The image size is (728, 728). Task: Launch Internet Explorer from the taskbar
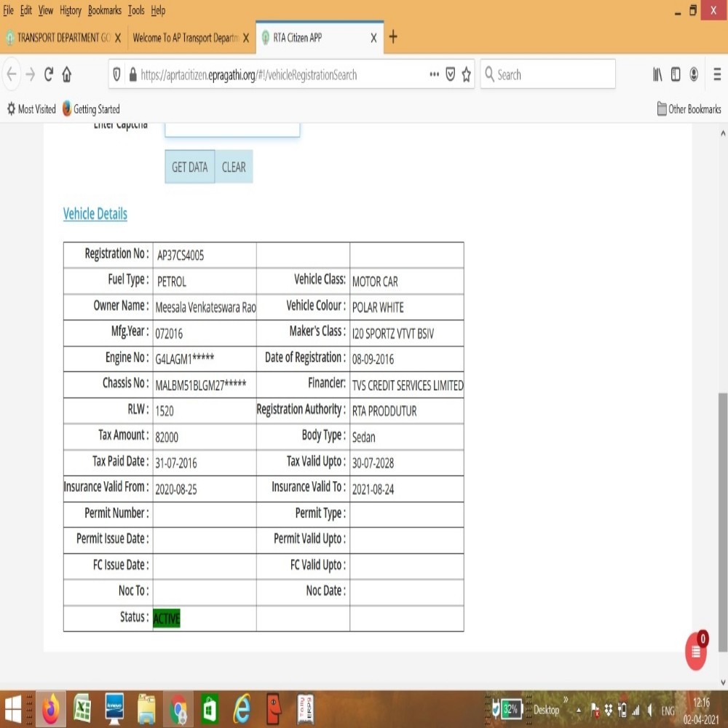tap(242, 709)
